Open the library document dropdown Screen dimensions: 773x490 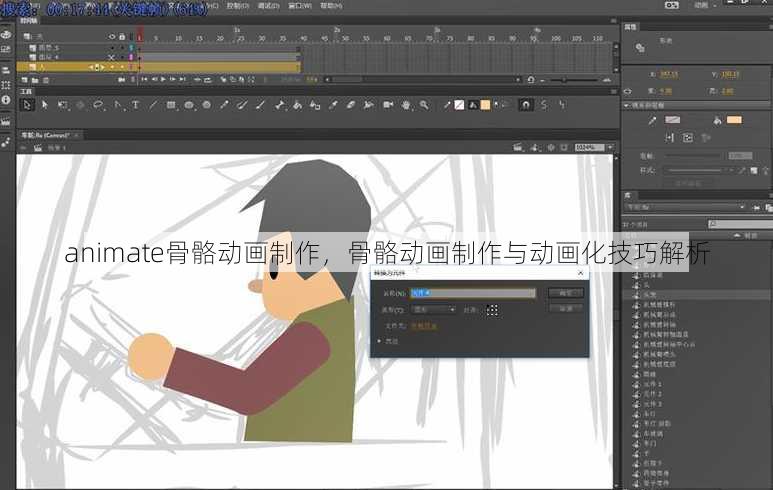(x=685, y=208)
